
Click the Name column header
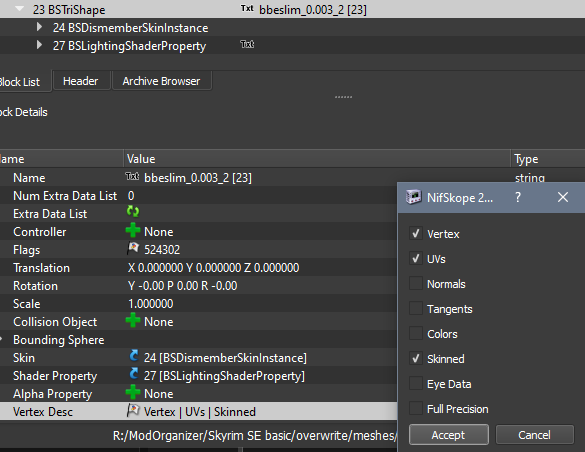click(x=62, y=159)
